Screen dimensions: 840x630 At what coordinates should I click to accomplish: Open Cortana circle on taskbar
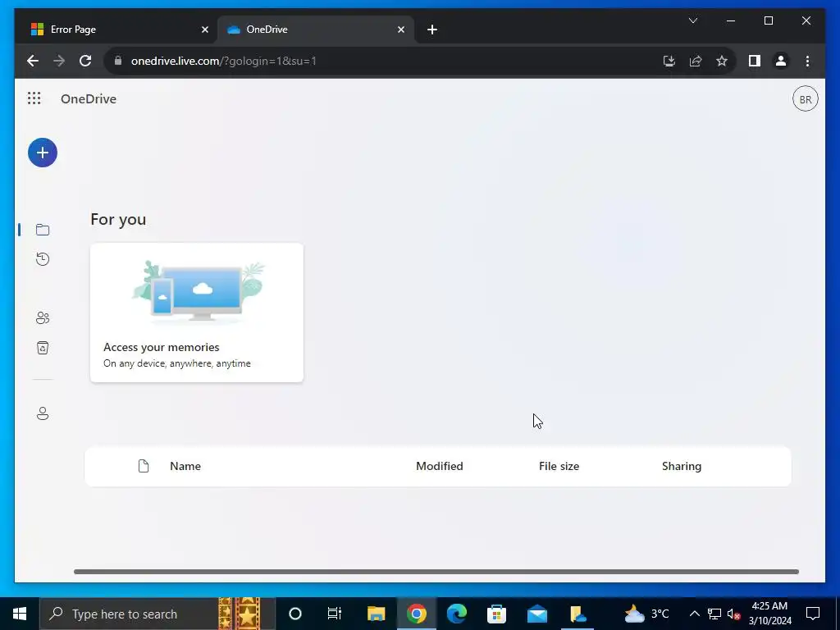tap(295, 614)
